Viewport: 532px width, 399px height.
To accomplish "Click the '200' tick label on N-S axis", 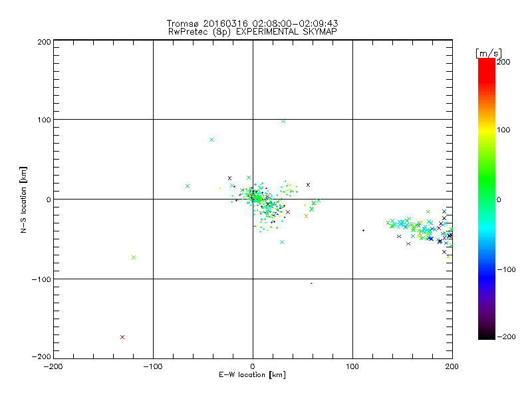I will (44, 42).
